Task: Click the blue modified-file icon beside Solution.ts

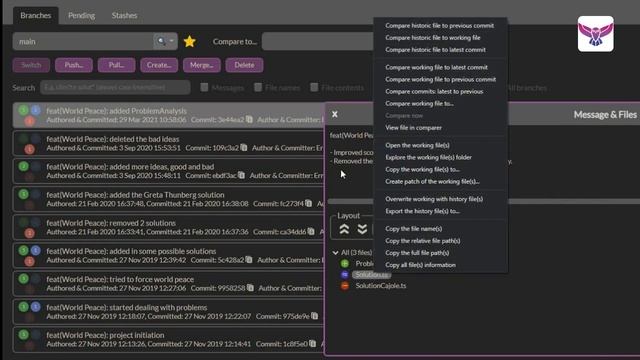Action: coord(345,275)
